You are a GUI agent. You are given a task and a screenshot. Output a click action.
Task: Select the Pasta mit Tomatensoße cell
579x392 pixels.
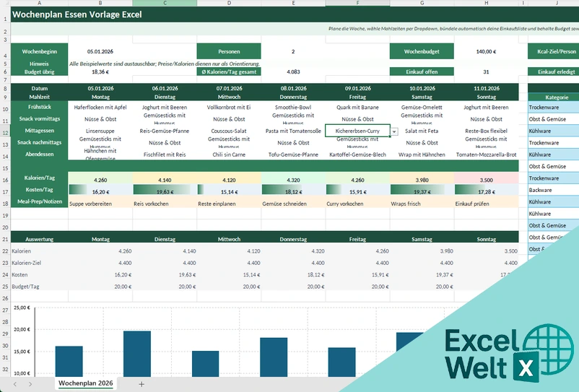(293, 131)
